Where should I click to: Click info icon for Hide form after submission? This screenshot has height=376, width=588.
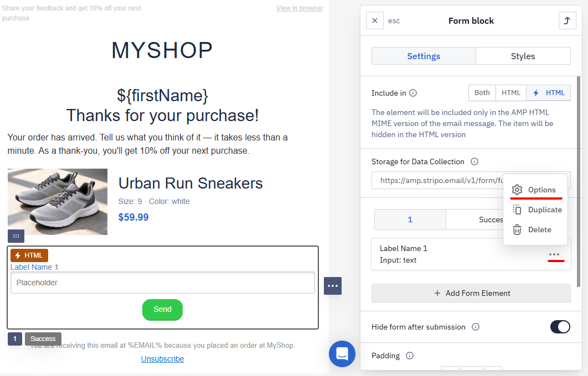(x=476, y=327)
